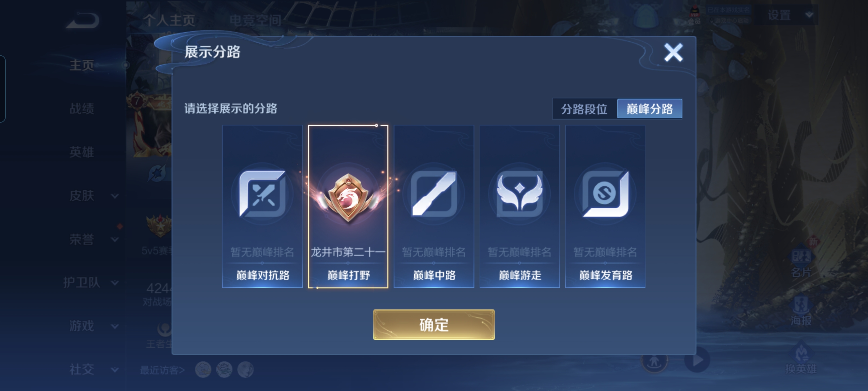Expand the 皮肤 sidebar chevron
Image resolution: width=868 pixels, height=391 pixels.
[x=115, y=196]
